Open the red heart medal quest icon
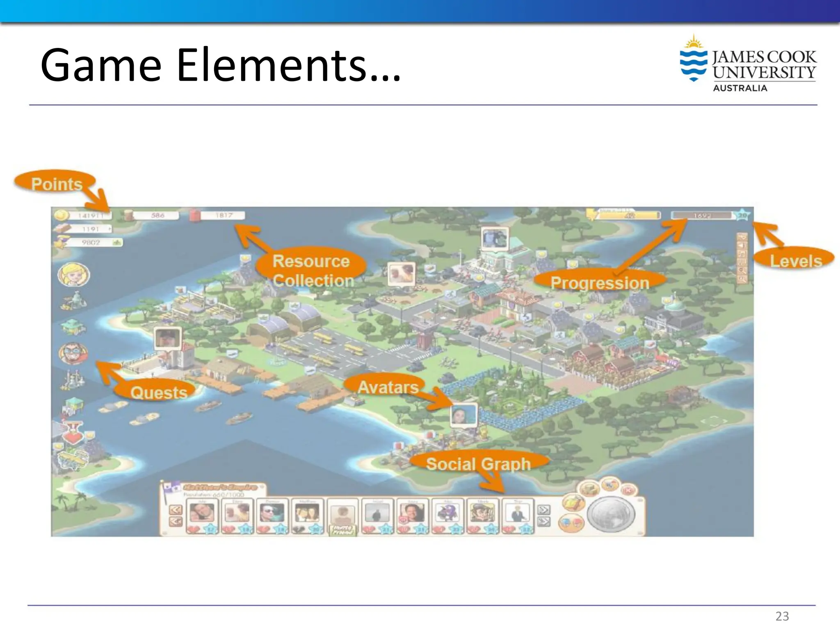The image size is (840, 630). click(73, 434)
